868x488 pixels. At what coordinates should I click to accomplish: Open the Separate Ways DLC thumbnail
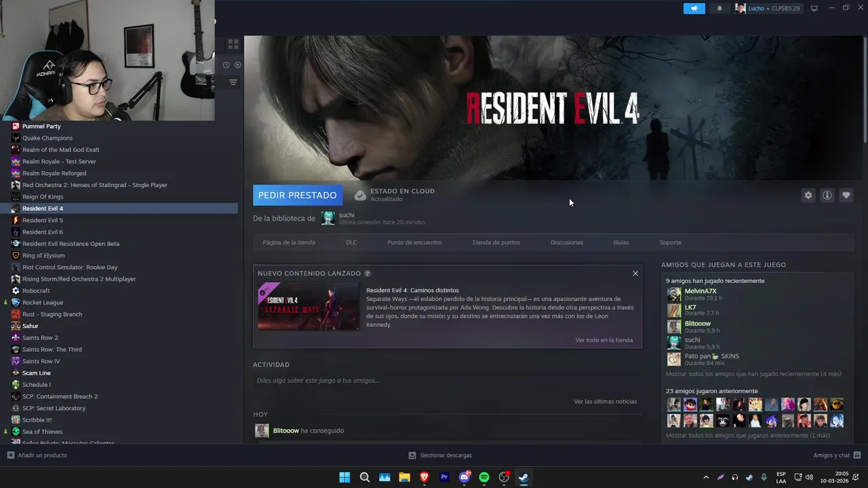click(309, 306)
